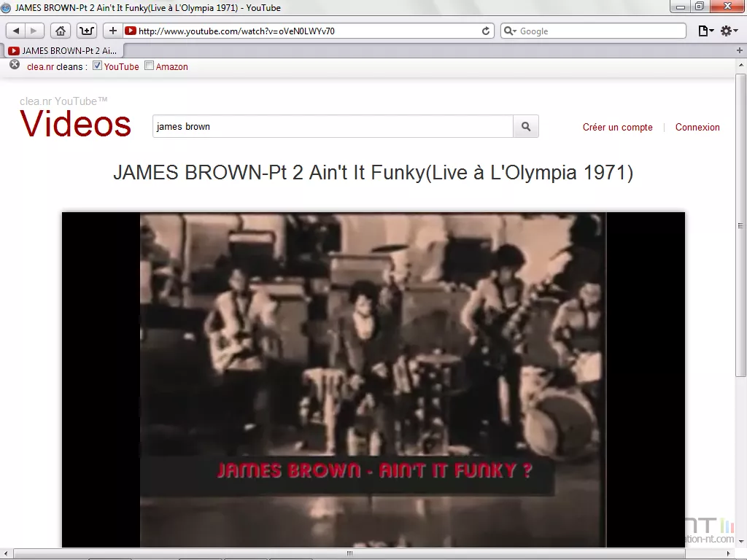Enable the Amazon cleans checkbox
Viewport: 747px width, 560px height.
(x=150, y=66)
